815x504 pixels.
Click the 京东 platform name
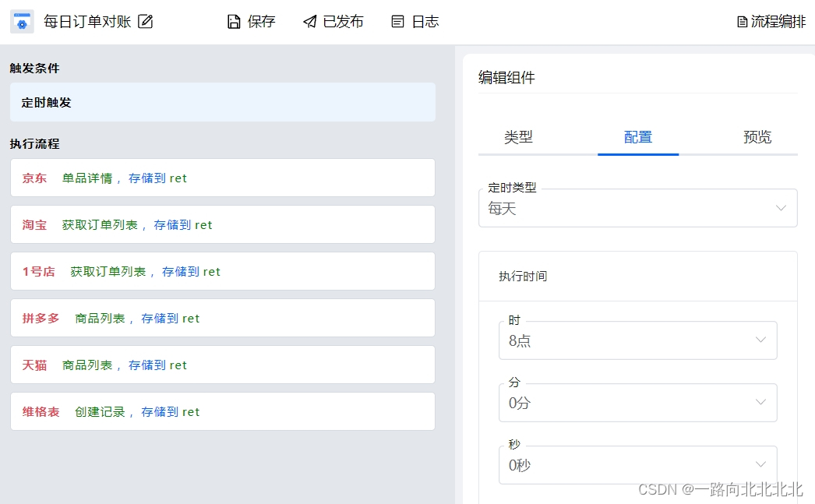point(34,178)
